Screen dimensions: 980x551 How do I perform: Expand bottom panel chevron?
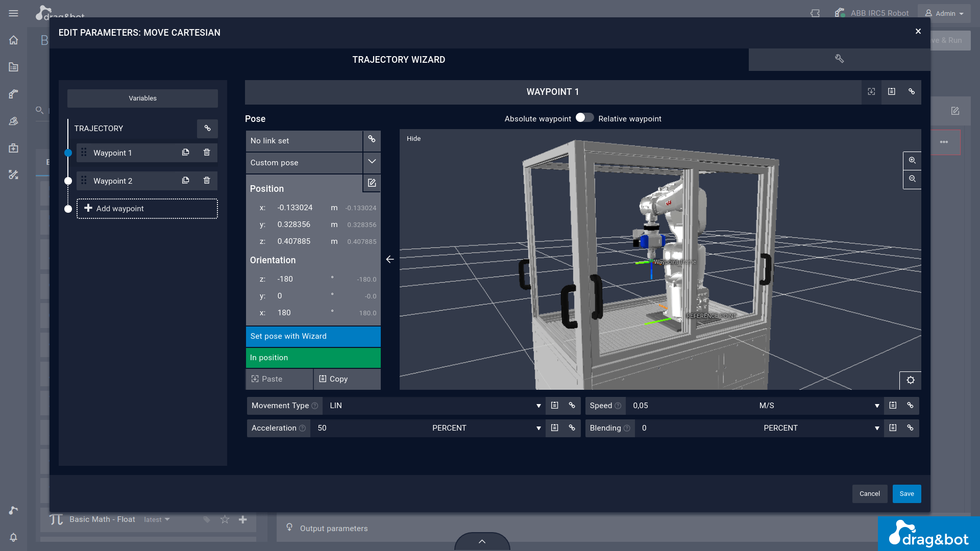point(482,541)
